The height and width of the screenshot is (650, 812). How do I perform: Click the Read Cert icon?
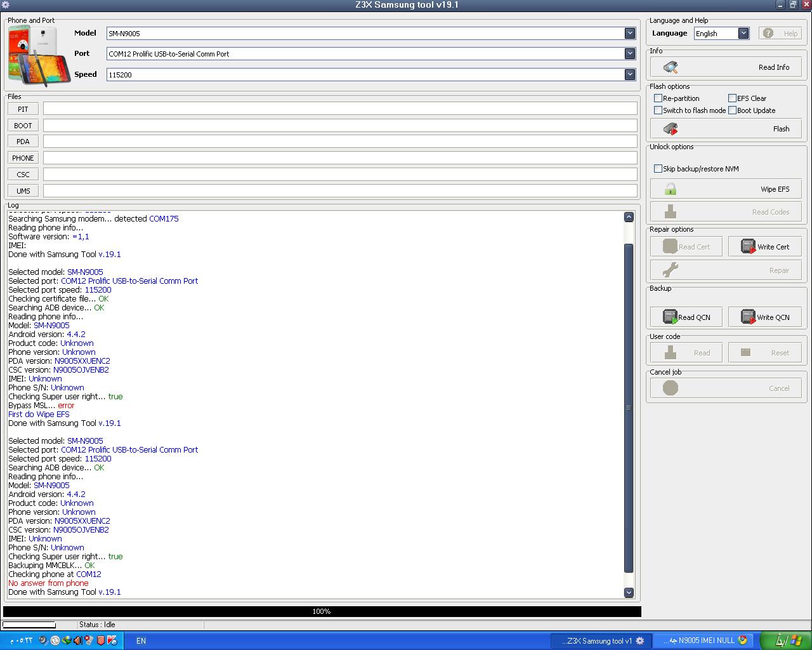[x=671, y=246]
